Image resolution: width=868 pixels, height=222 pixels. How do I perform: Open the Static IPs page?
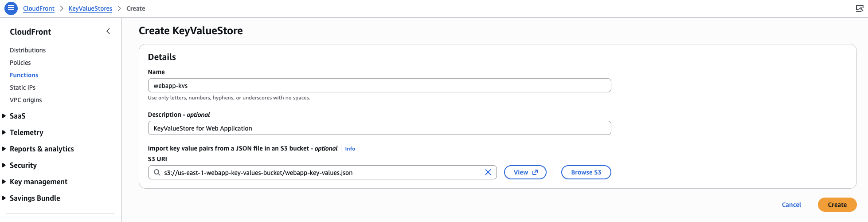[23, 87]
